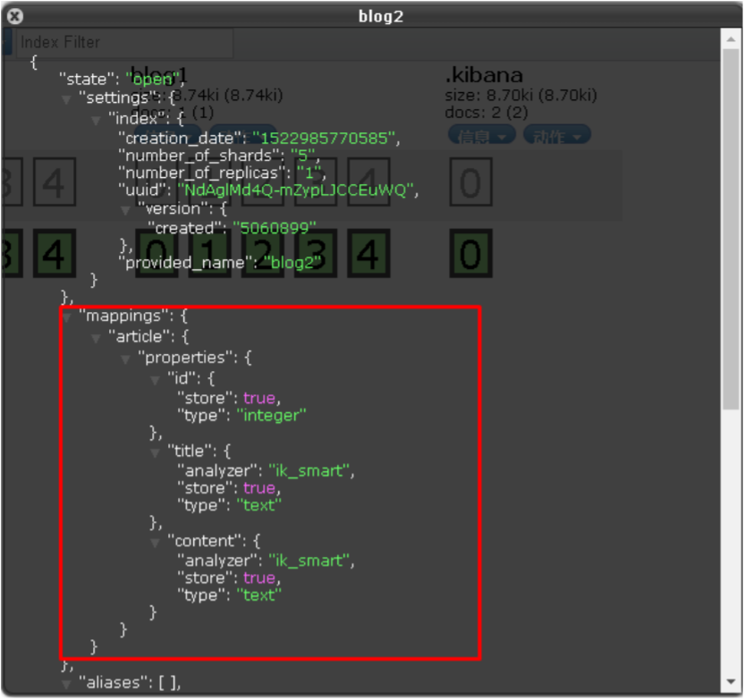This screenshot has width=744, height=700.
Task: Collapse the "settings" node
Action: [x=66, y=99]
